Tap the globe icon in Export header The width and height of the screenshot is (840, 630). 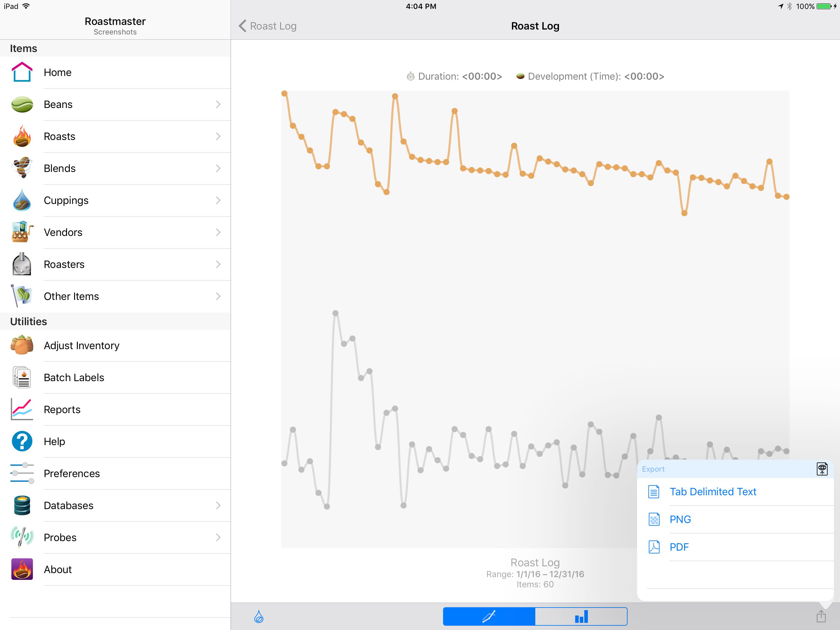click(822, 469)
